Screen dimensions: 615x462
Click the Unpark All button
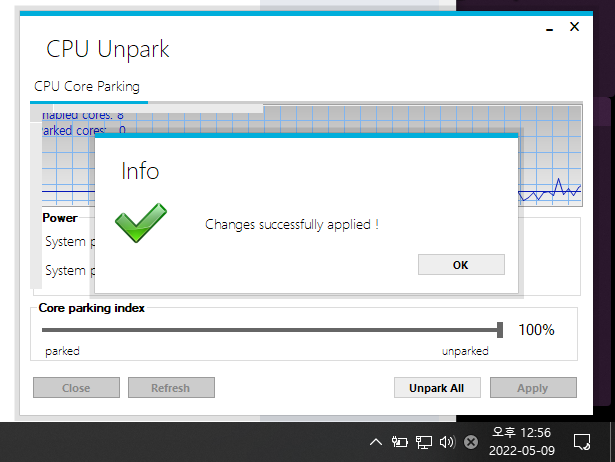point(437,388)
